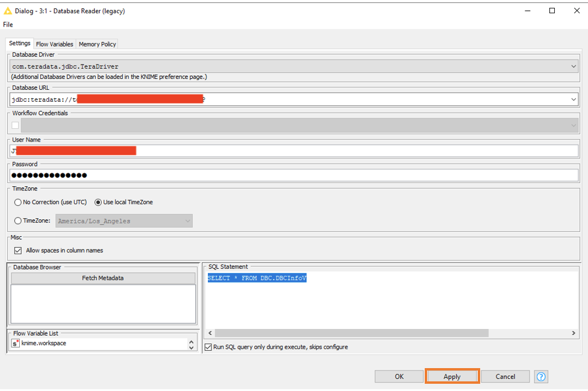
Task: Click the knime.workspace flow variable icon
Action: click(x=16, y=343)
